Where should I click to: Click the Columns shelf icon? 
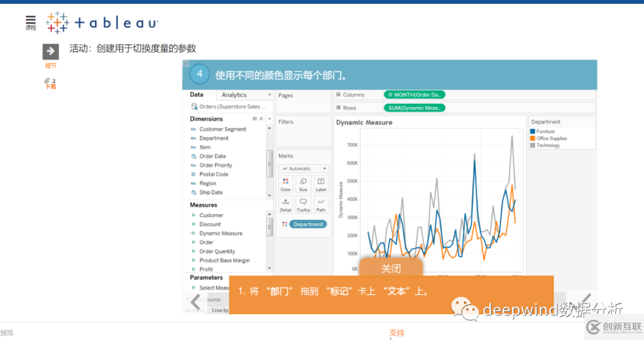pos(339,95)
